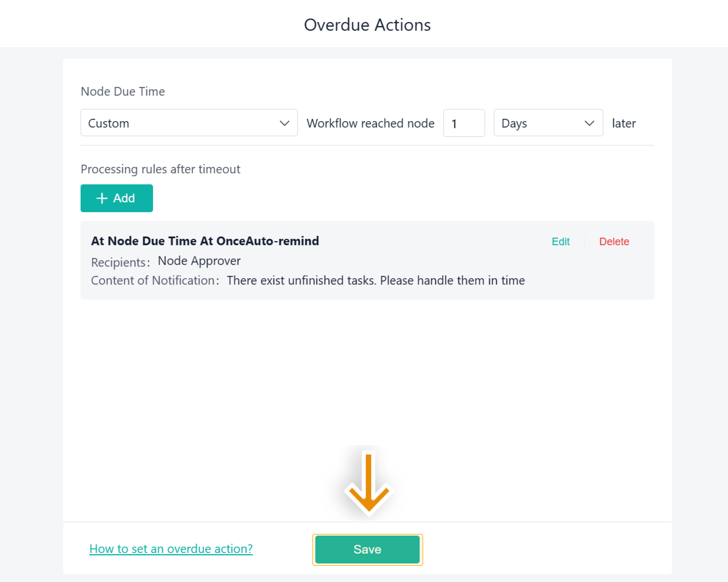The height and width of the screenshot is (582, 728).
Task: Click the 'Workflow reached node' text
Action: point(370,123)
